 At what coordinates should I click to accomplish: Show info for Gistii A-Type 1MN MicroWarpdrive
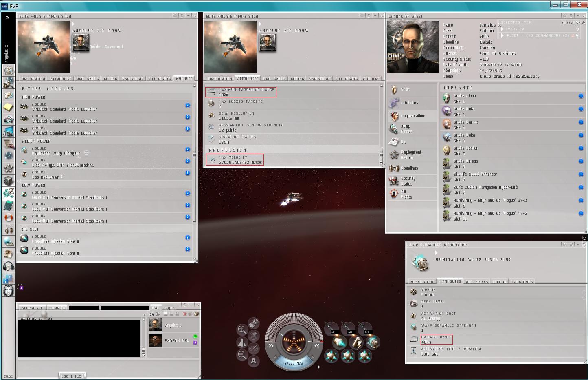pyautogui.click(x=188, y=161)
